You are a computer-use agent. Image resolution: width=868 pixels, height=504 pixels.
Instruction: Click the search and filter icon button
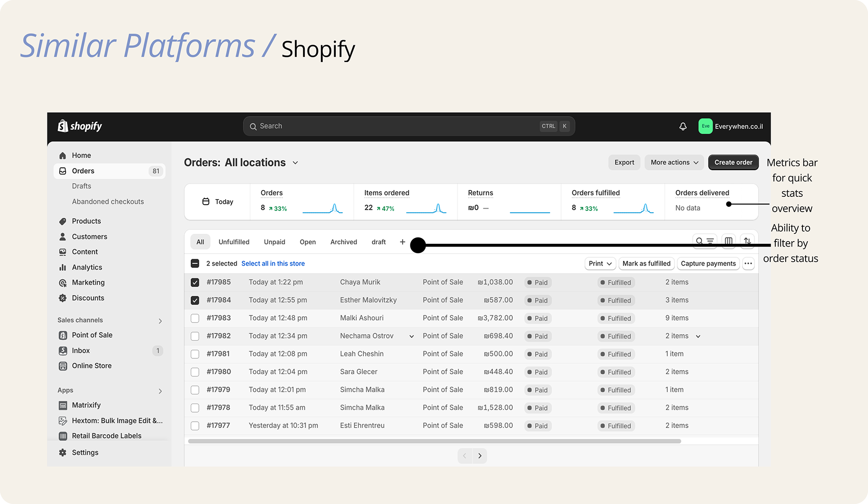[x=705, y=241]
